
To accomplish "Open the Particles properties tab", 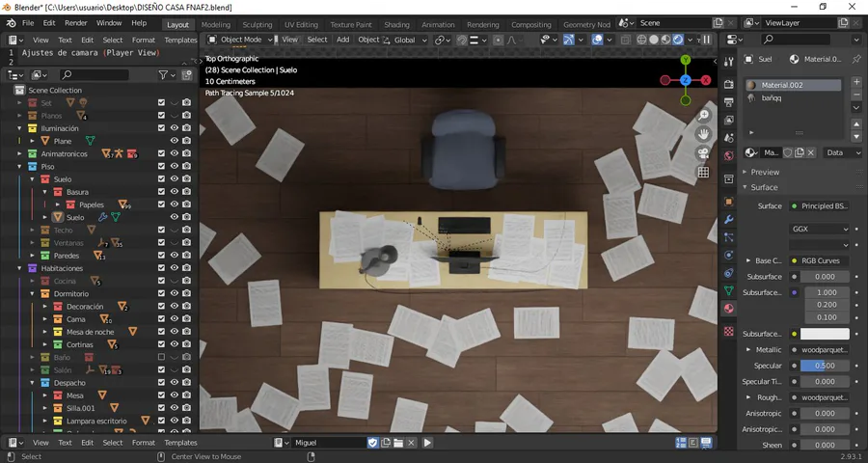I will [728, 237].
